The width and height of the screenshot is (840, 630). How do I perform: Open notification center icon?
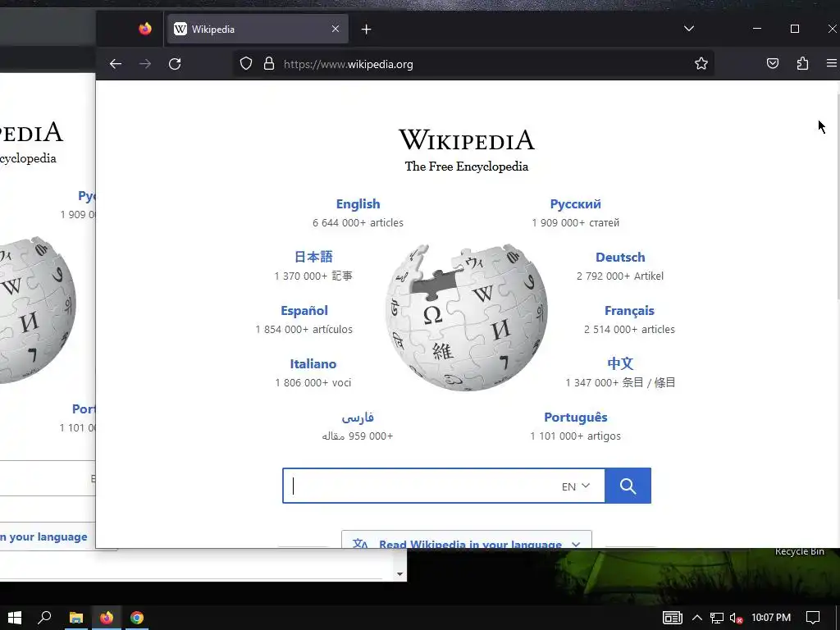tap(813, 618)
